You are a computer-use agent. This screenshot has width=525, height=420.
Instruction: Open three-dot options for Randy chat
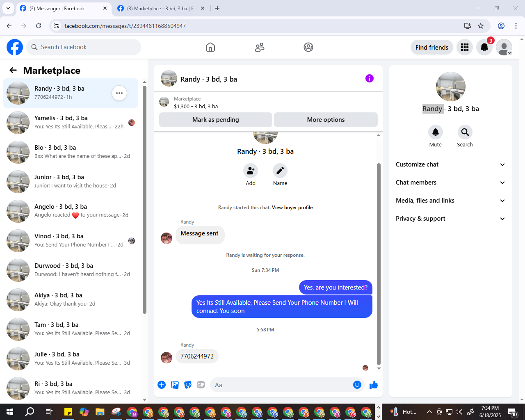coord(119,93)
